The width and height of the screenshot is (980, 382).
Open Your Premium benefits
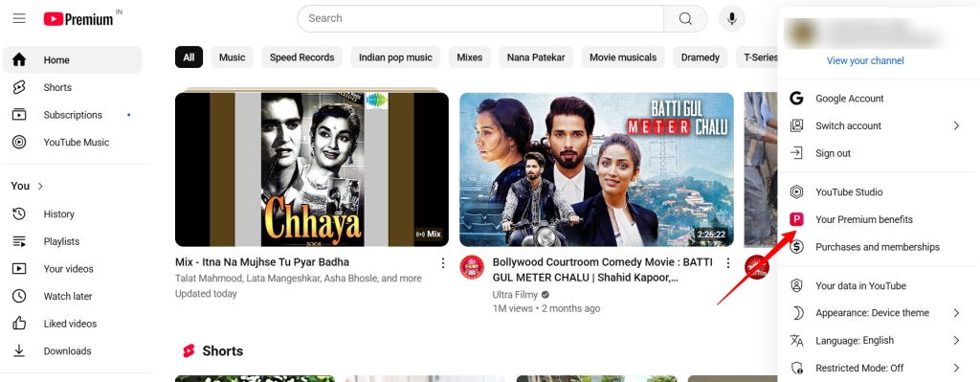pos(879,219)
